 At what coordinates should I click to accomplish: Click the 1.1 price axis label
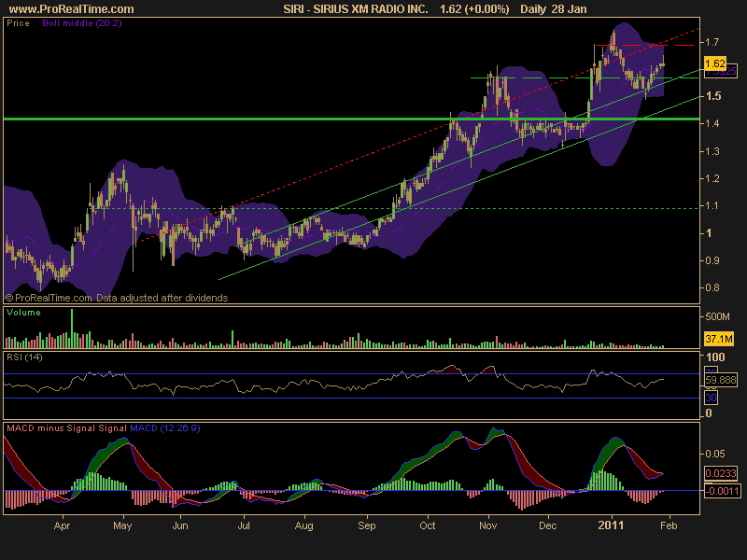(x=712, y=205)
